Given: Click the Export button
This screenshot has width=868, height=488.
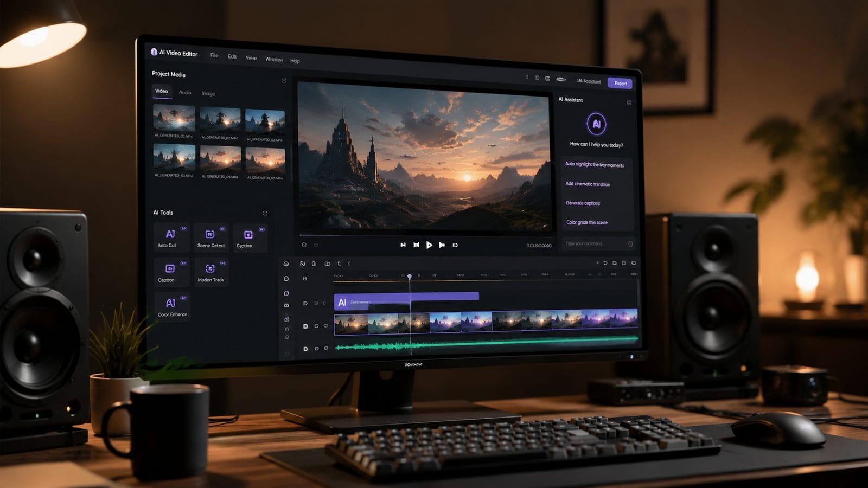Looking at the screenshot, I should [x=620, y=83].
